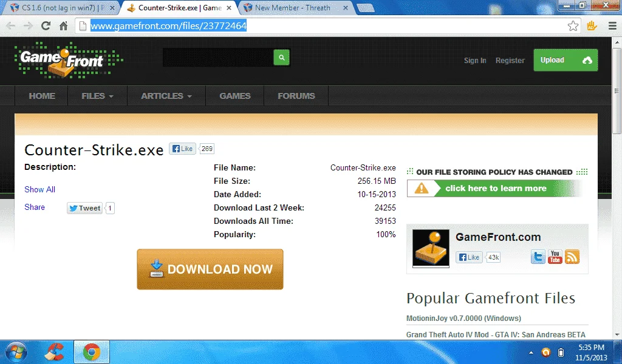Open the taskbar clock and date

tap(591, 352)
